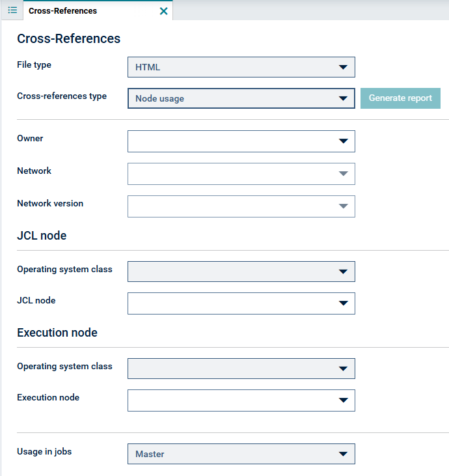Open the JCL node dropdown field
Image resolution: width=449 pixels, height=476 pixels.
[241, 303]
